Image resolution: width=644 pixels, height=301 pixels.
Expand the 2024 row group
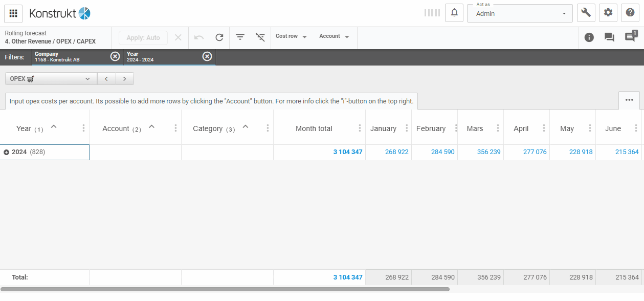pos(7,152)
